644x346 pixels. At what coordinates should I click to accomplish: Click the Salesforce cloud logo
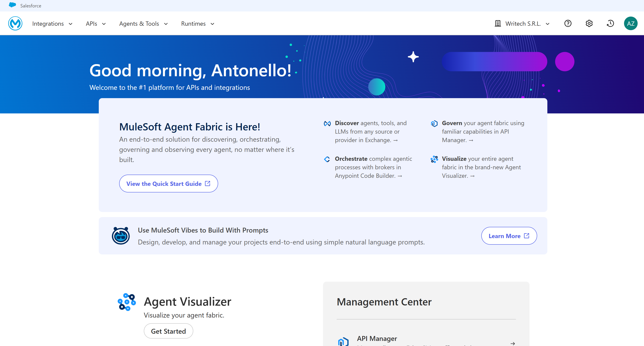pos(12,5)
